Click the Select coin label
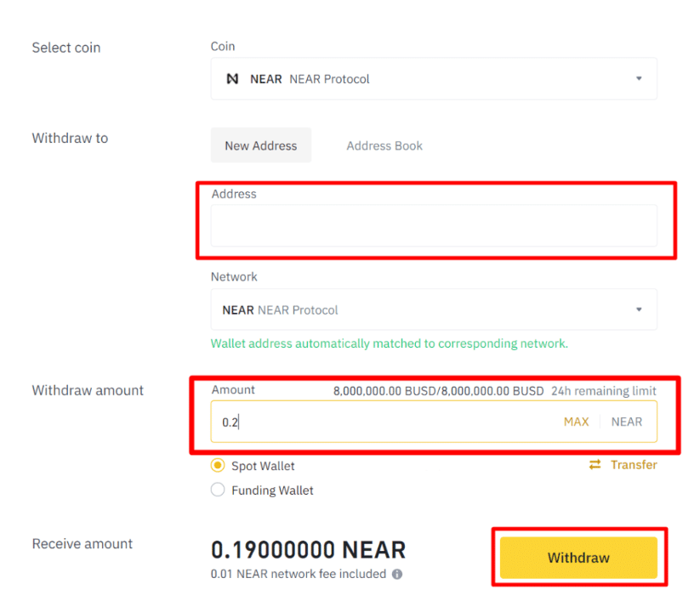 pos(66,48)
